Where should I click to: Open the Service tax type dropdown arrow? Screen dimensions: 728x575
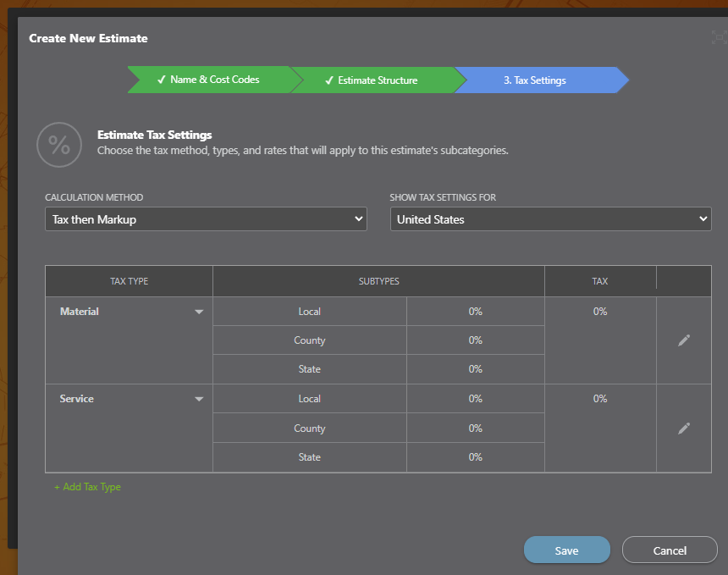point(200,398)
